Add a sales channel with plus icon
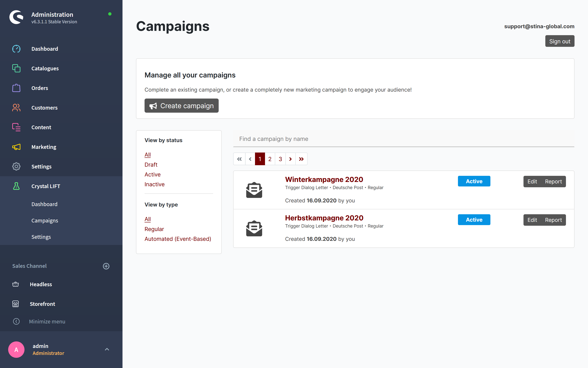588x368 pixels. click(106, 266)
